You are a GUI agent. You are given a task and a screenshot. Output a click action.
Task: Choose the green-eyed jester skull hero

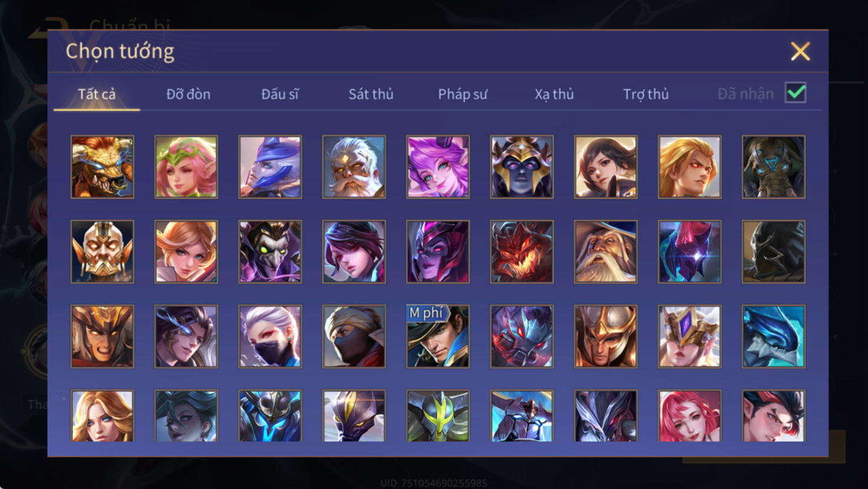click(270, 252)
